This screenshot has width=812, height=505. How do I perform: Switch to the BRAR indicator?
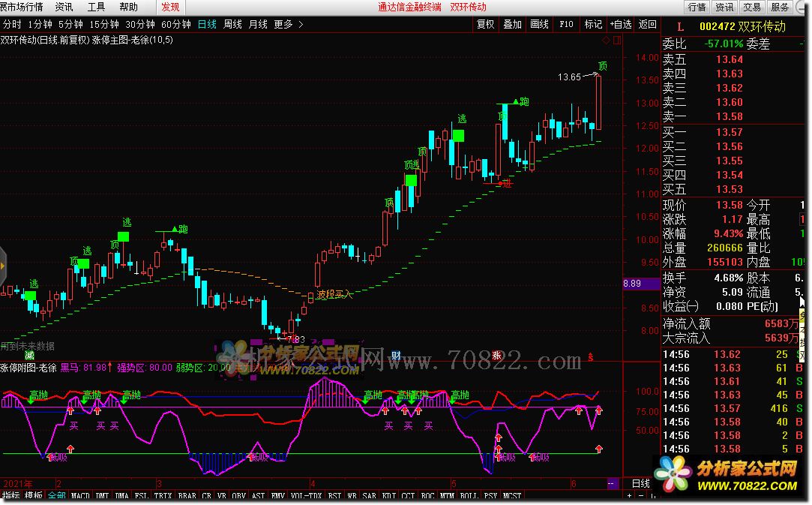pos(187,496)
